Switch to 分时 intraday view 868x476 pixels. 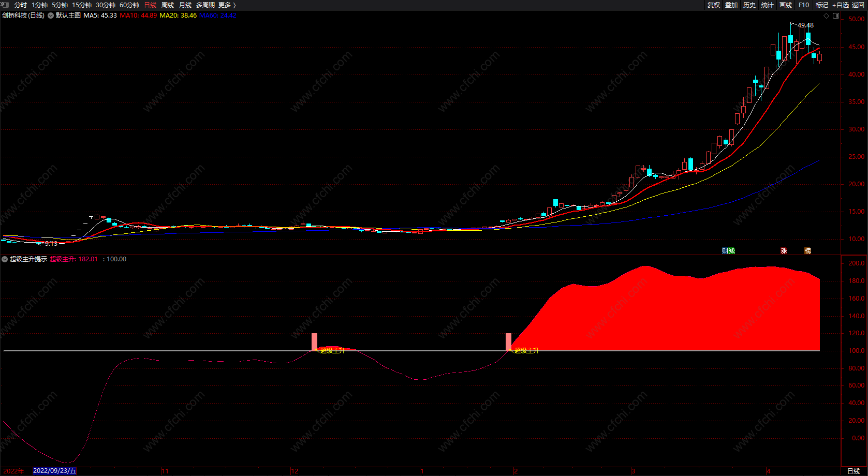[x=21, y=5]
